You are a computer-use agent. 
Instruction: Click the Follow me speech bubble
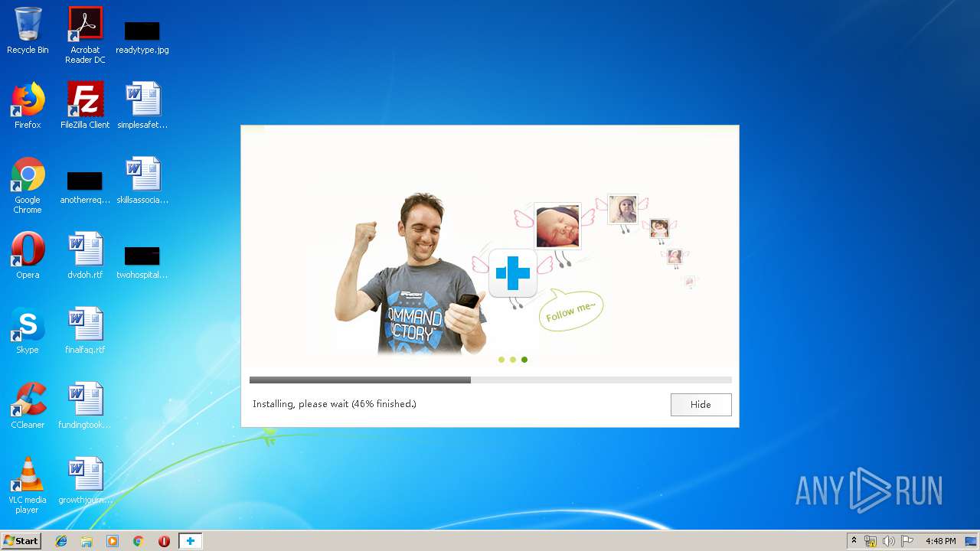pyautogui.click(x=571, y=311)
